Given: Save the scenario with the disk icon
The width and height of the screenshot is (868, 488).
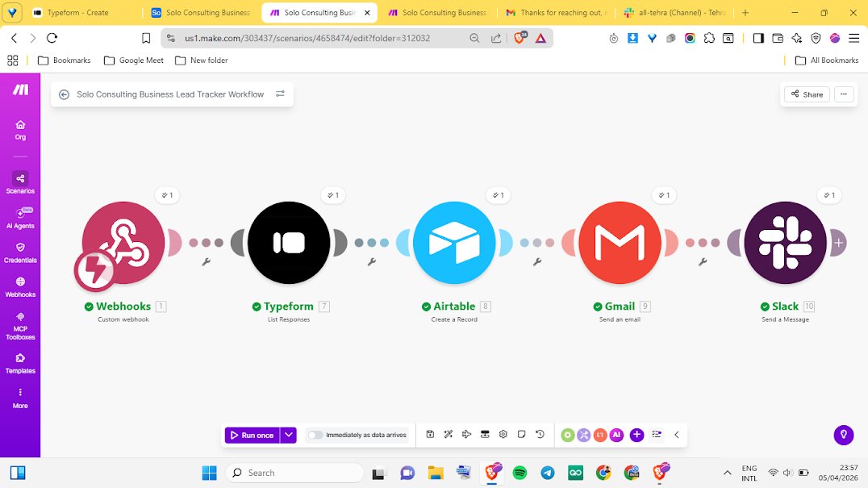Looking at the screenshot, I should pyautogui.click(x=430, y=434).
